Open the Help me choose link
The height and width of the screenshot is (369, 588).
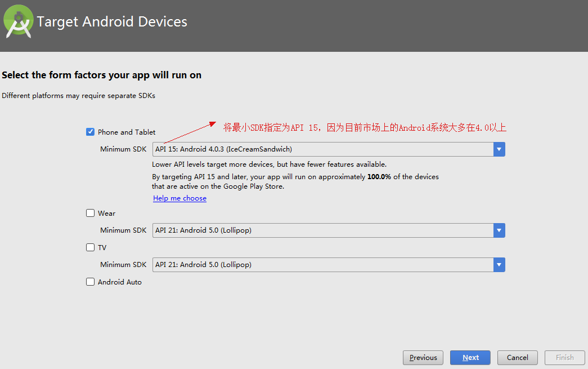179,198
